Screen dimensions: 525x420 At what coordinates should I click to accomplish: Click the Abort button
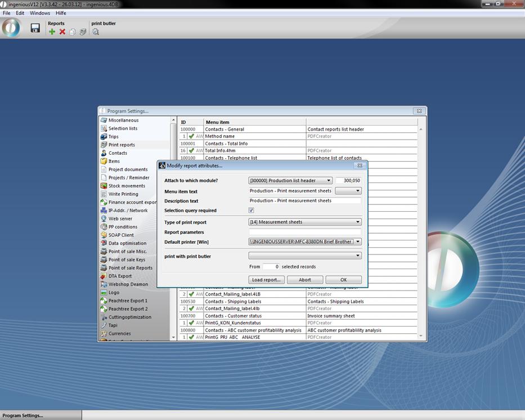pyautogui.click(x=305, y=280)
